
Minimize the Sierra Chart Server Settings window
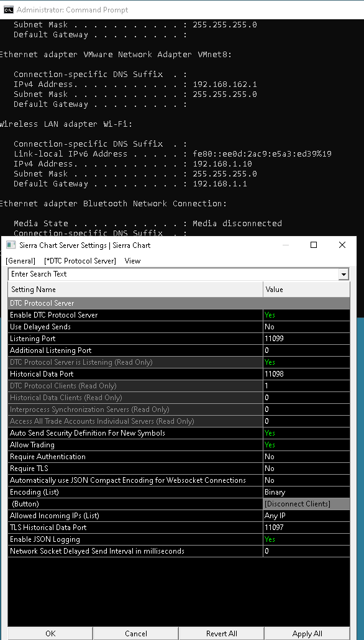click(x=285, y=245)
